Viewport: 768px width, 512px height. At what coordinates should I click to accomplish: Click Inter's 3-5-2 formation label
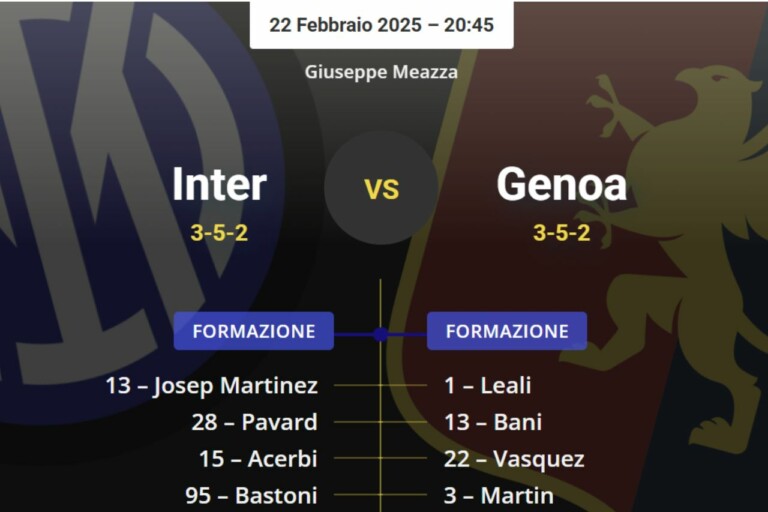[219, 233]
